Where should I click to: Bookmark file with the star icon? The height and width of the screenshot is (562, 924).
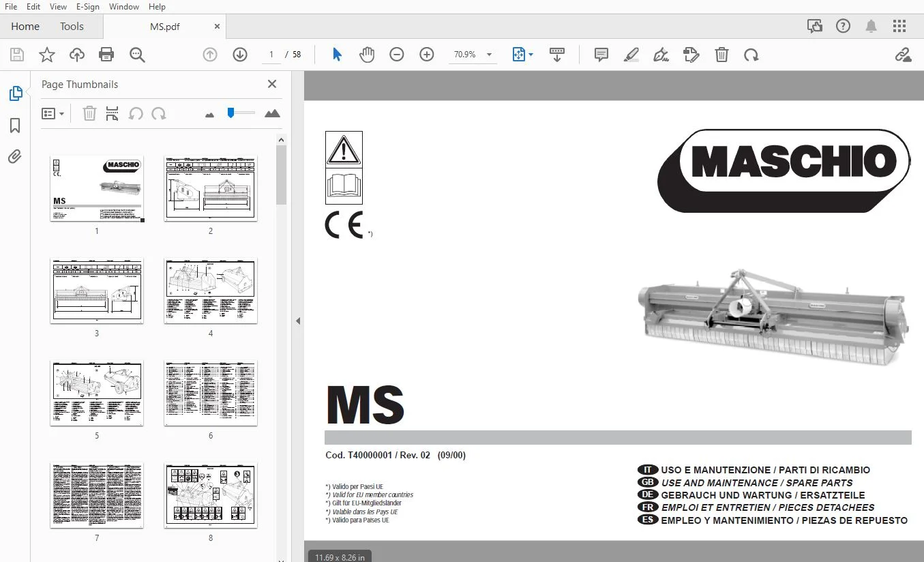click(x=47, y=55)
